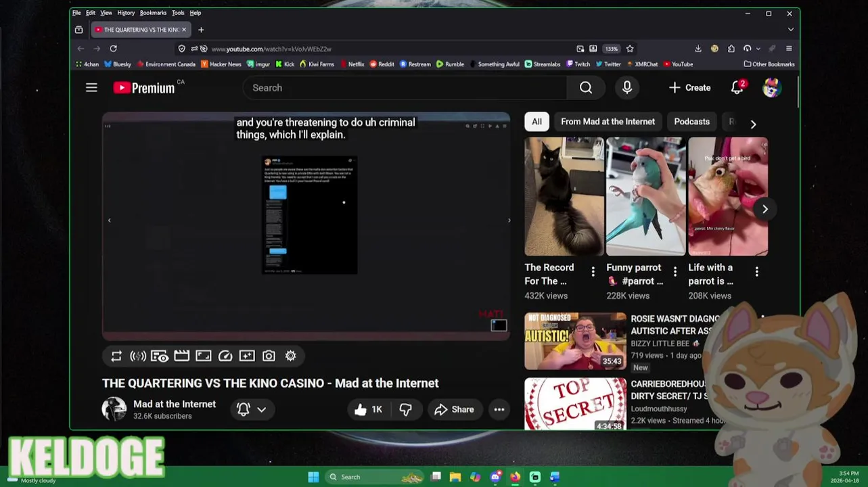Go to next slide in video arrow
Image resolution: width=868 pixels, height=487 pixels.
pyautogui.click(x=509, y=220)
